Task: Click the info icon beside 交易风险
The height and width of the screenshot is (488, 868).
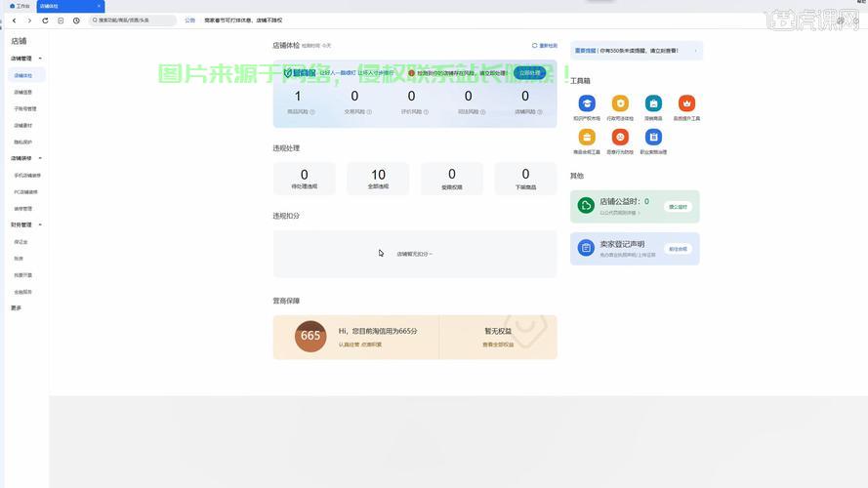Action: (369, 112)
